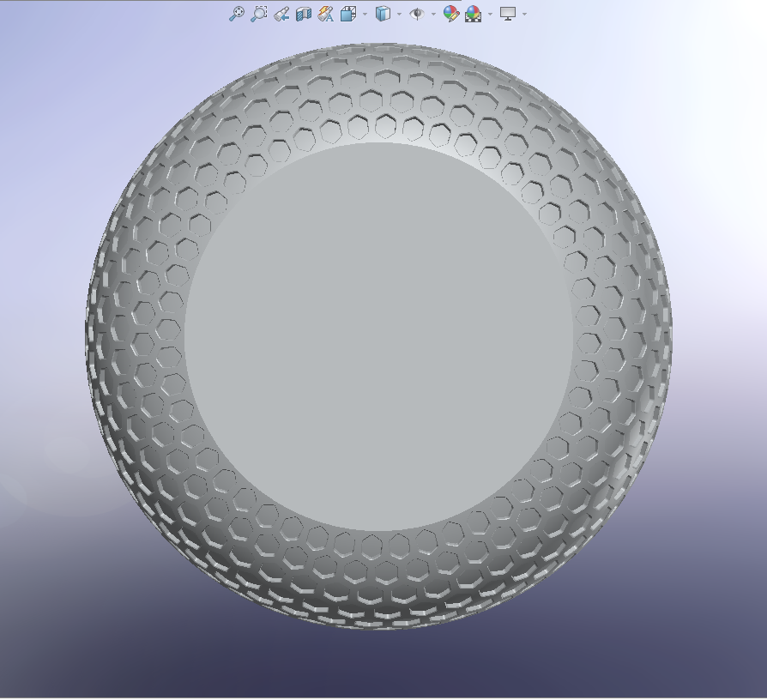The width and height of the screenshot is (767, 700).
Task: Open the View Settings dropdown arrow
Action: point(524,15)
